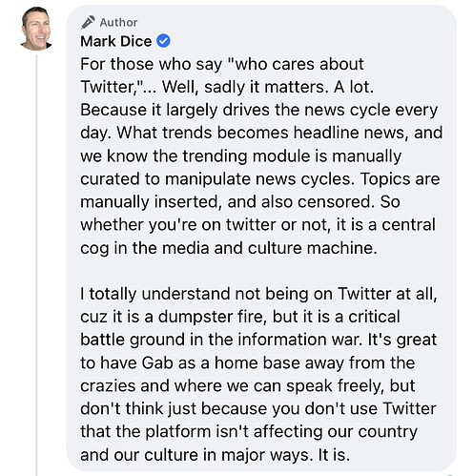
Task: Click the Author pen icon
Action: [x=88, y=22]
